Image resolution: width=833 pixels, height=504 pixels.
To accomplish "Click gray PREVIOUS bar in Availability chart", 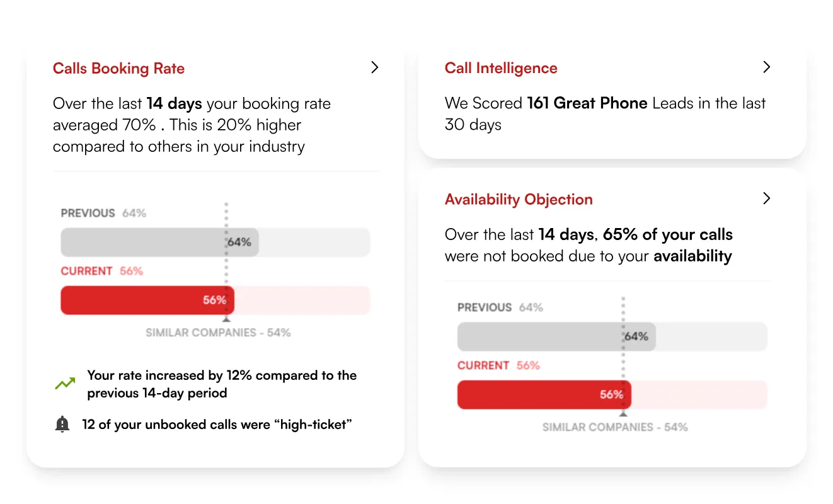I will 556,336.
